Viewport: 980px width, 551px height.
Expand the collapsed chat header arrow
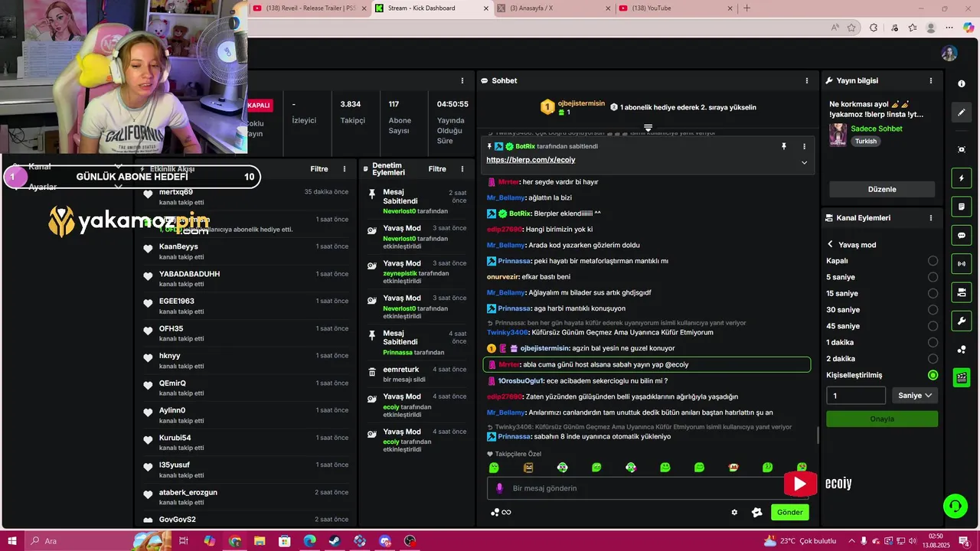point(648,127)
